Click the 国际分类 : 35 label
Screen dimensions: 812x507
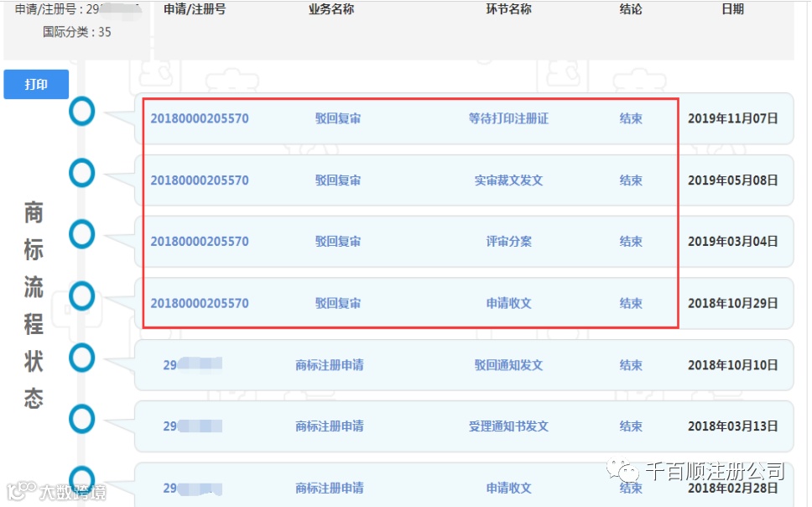click(x=76, y=32)
